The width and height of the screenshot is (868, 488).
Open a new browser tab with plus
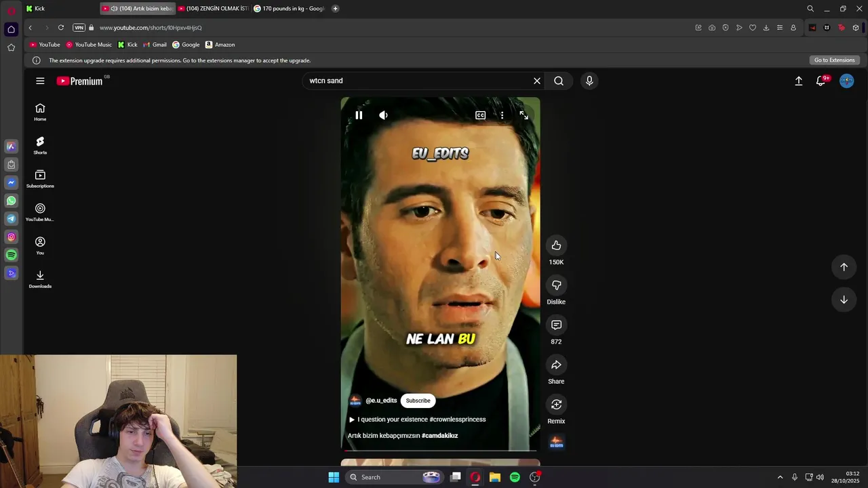point(335,9)
